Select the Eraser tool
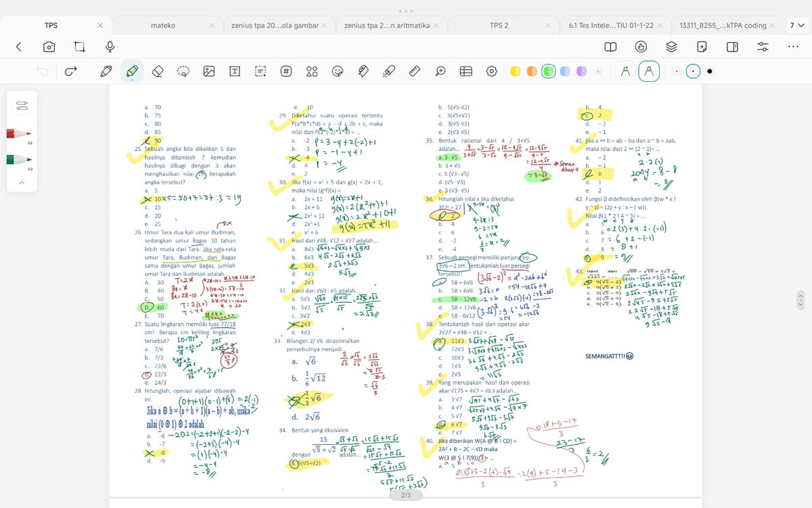Screen dimensions: 812x508 pos(158,71)
